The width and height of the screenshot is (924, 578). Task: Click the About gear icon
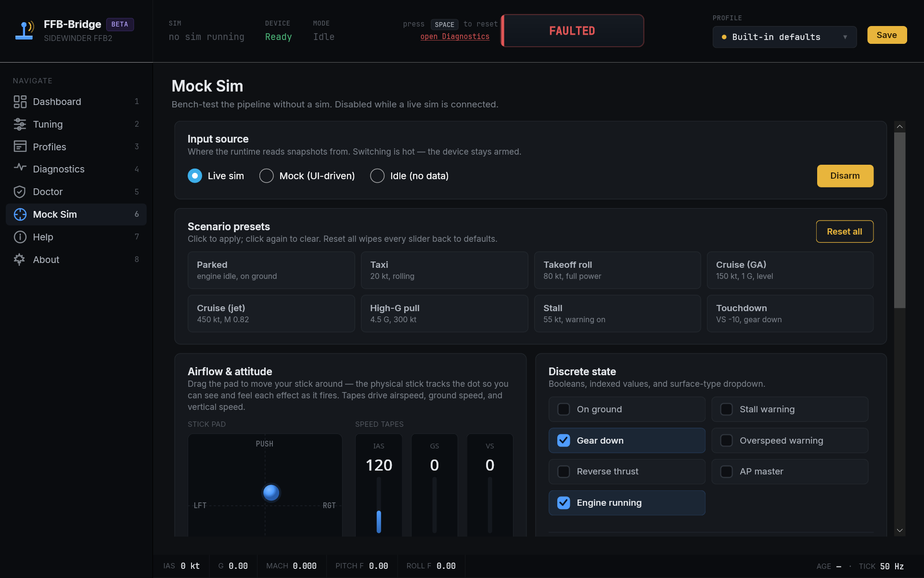click(x=20, y=260)
